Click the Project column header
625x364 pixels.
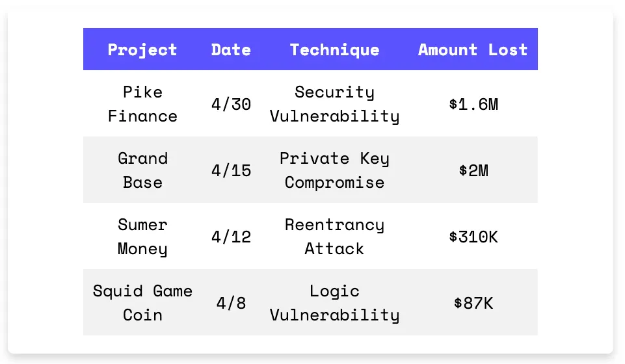point(142,50)
